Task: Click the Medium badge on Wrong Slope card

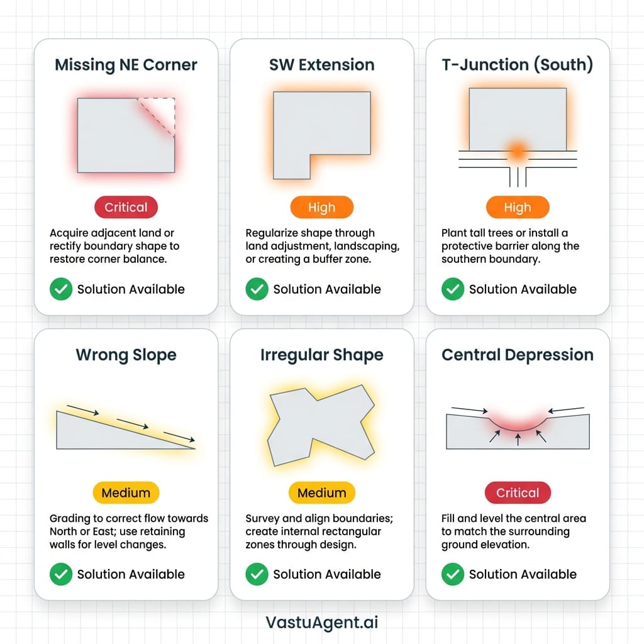Action: (126, 493)
